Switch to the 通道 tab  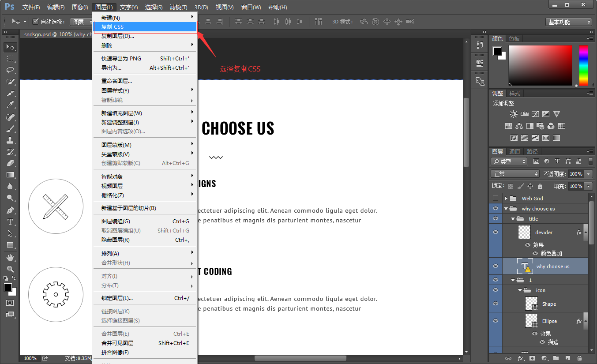point(514,151)
